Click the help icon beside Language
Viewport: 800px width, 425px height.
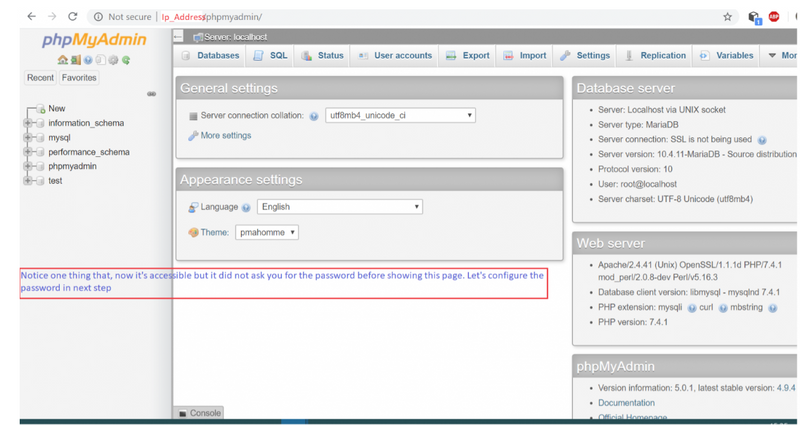point(246,208)
